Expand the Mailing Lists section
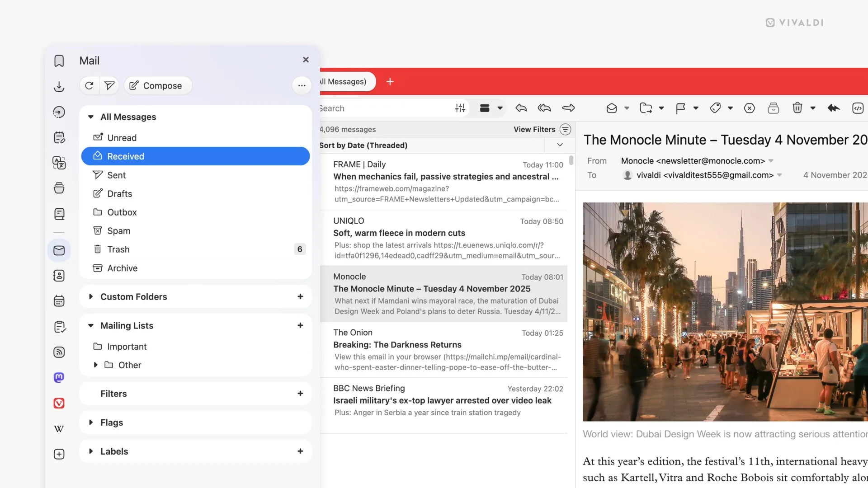Screen dimensions: 868x488 pyautogui.click(x=91, y=325)
